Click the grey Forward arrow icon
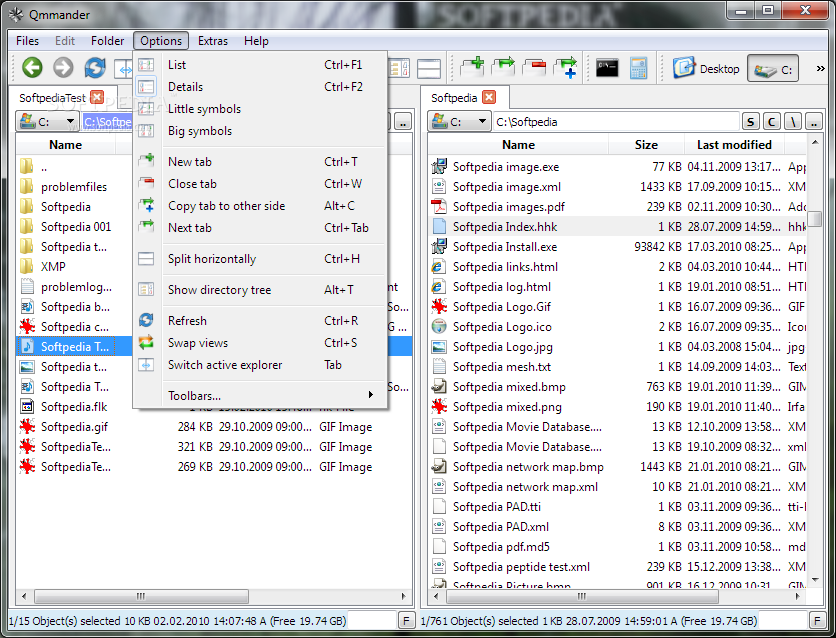 [63, 68]
